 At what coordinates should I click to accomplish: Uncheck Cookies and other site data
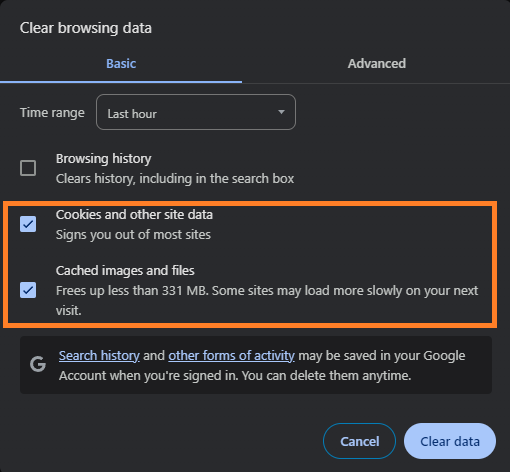(x=28, y=224)
